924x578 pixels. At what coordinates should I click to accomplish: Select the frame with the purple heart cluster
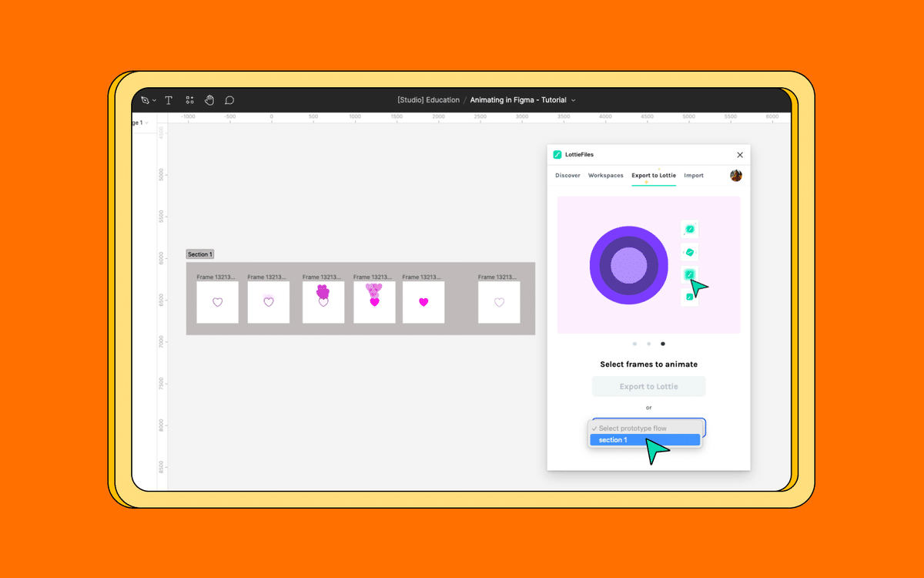pos(323,302)
